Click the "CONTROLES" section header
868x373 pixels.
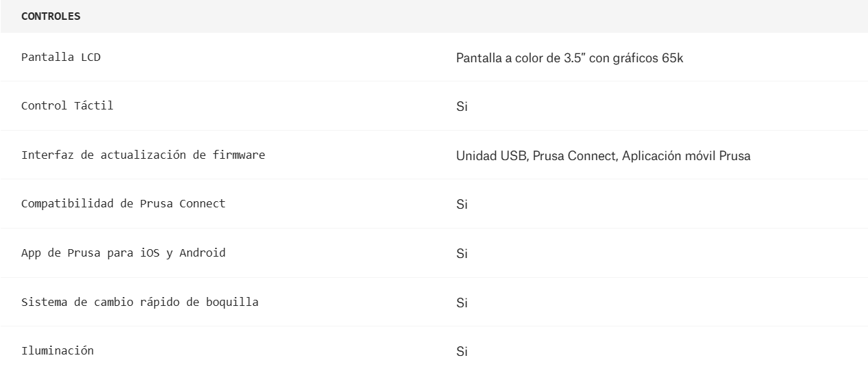point(51,16)
